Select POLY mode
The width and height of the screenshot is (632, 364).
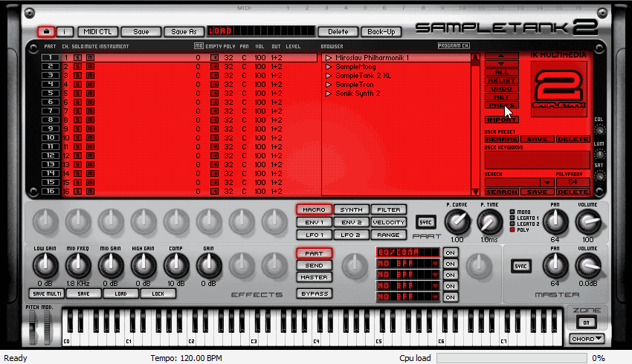click(x=512, y=230)
